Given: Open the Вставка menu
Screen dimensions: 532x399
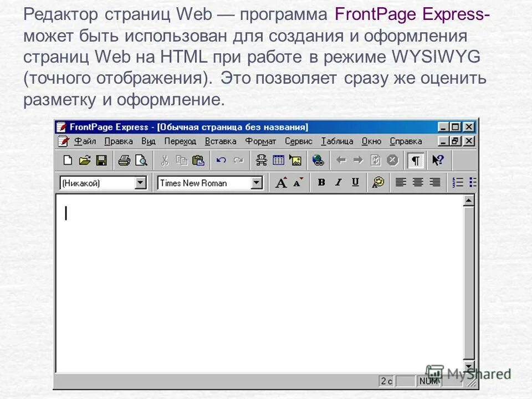Looking at the screenshot, I should (x=221, y=141).
